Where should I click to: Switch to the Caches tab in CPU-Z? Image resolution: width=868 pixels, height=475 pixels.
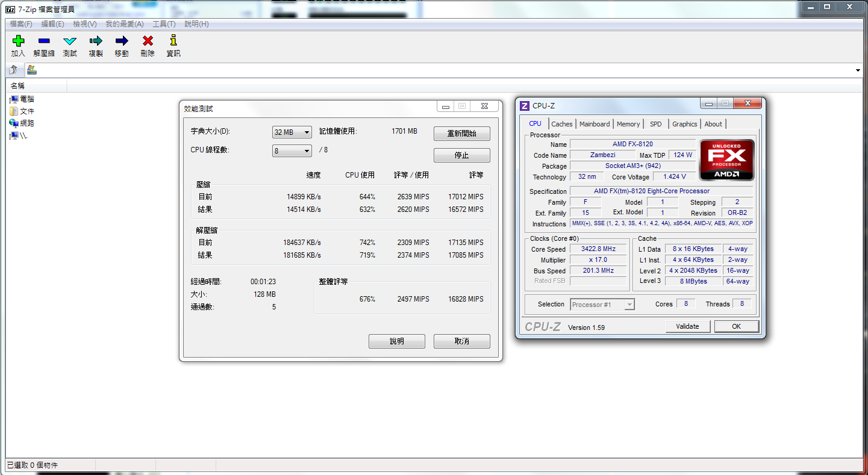click(562, 124)
